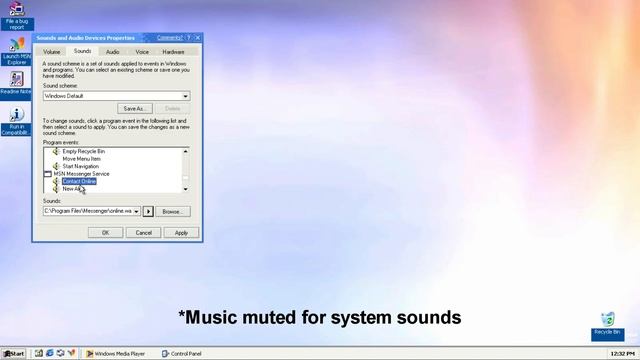Open the Voice tab

[142, 52]
